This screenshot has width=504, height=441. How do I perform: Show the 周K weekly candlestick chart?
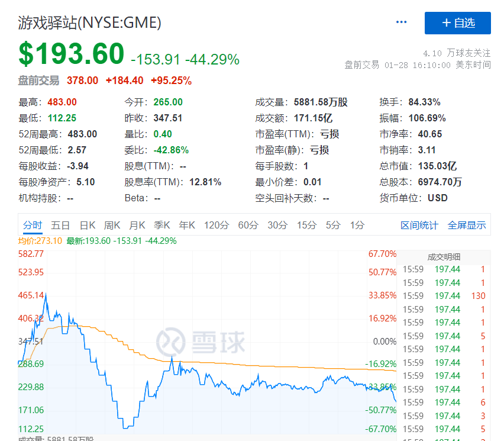pos(112,226)
